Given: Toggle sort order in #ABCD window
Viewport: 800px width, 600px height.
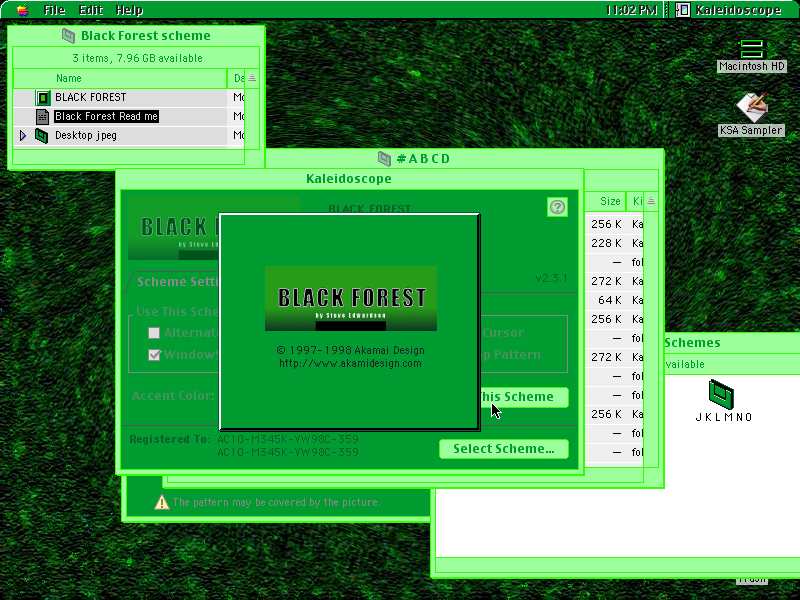Looking at the screenshot, I should tap(651, 201).
